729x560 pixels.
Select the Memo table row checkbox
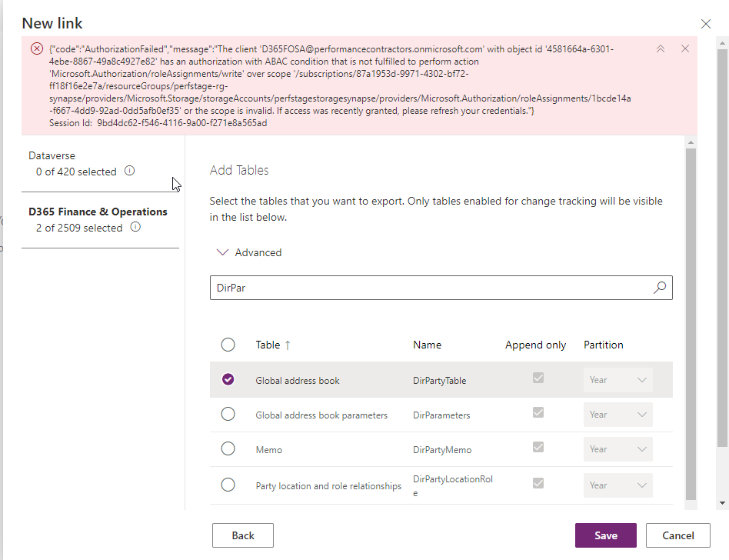point(228,449)
